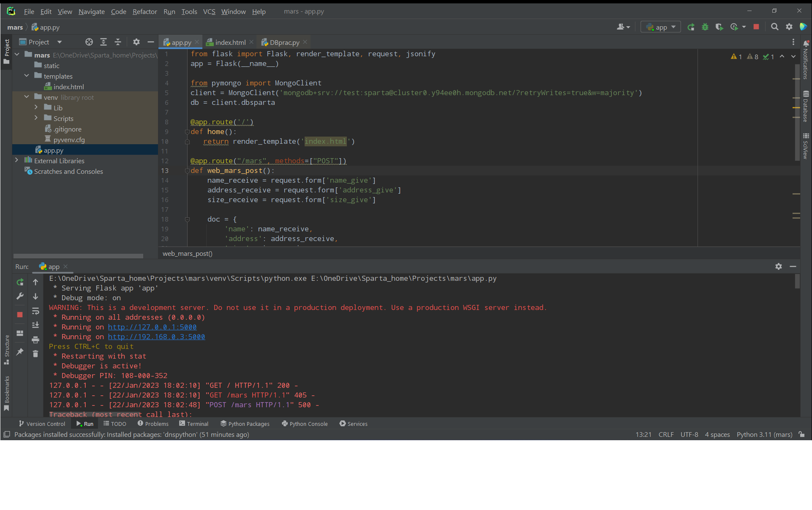Click the UTF-8 encoding widget
The width and height of the screenshot is (812, 510).
click(689, 434)
